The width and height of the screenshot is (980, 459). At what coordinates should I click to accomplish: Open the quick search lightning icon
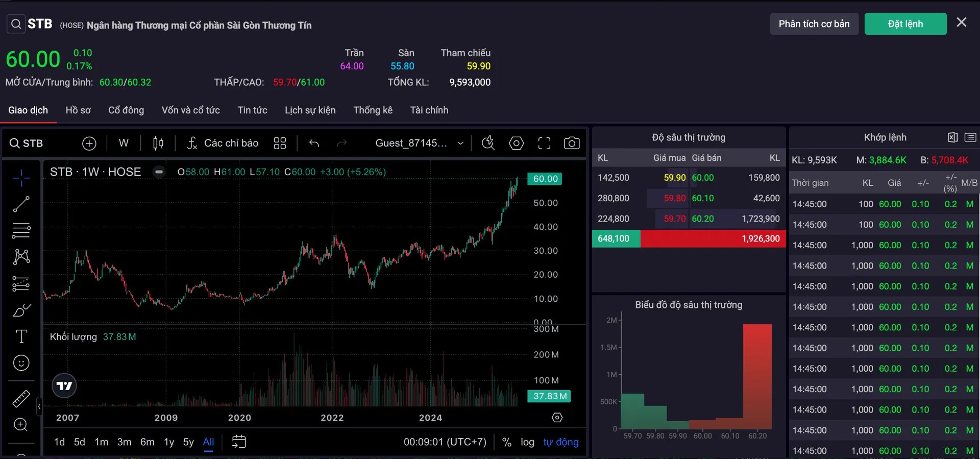point(488,143)
